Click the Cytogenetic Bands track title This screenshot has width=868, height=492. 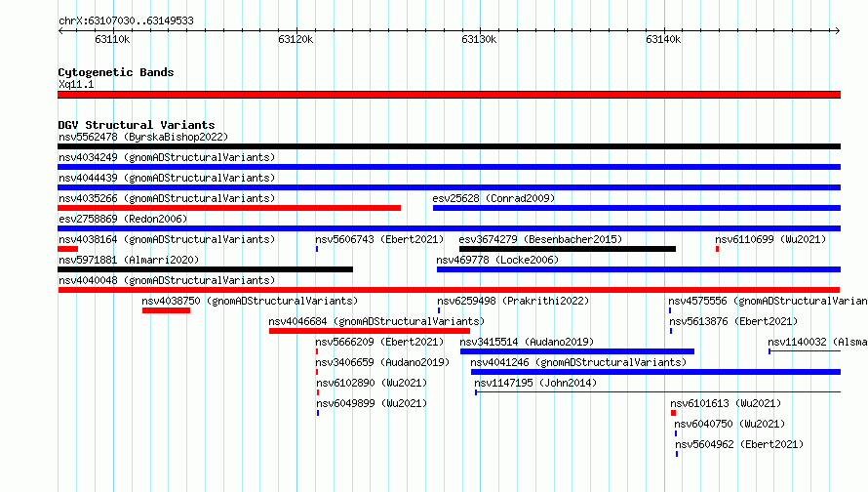pyautogui.click(x=116, y=72)
